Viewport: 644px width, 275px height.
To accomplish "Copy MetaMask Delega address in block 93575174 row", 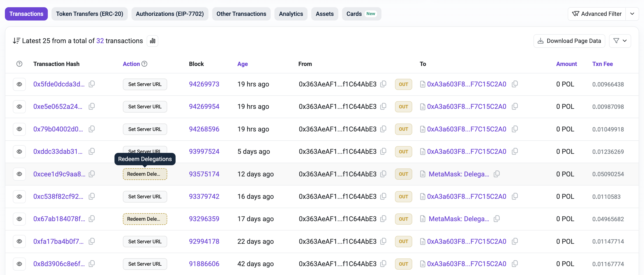I will pos(497,174).
